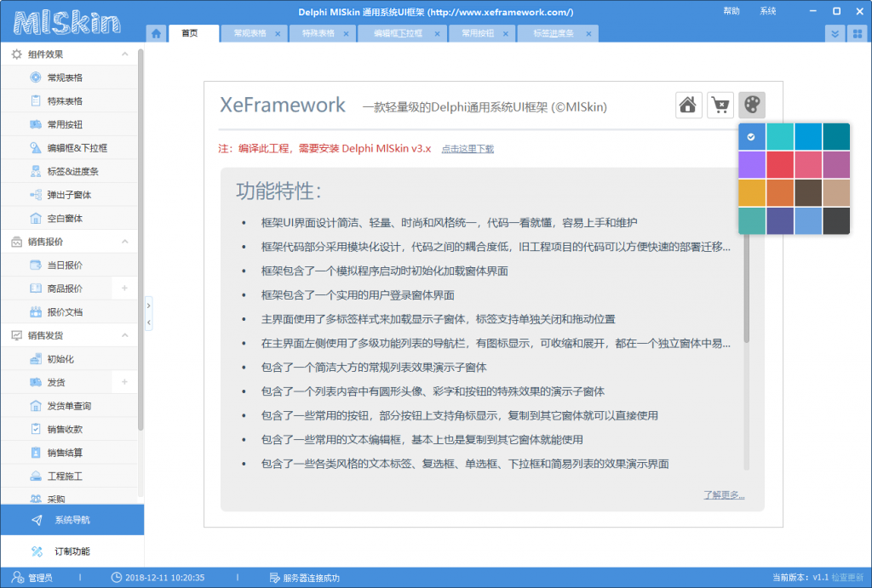This screenshot has height=588, width=872.
Task: Click the feature list vertical scrollbar
Action: click(x=746, y=289)
